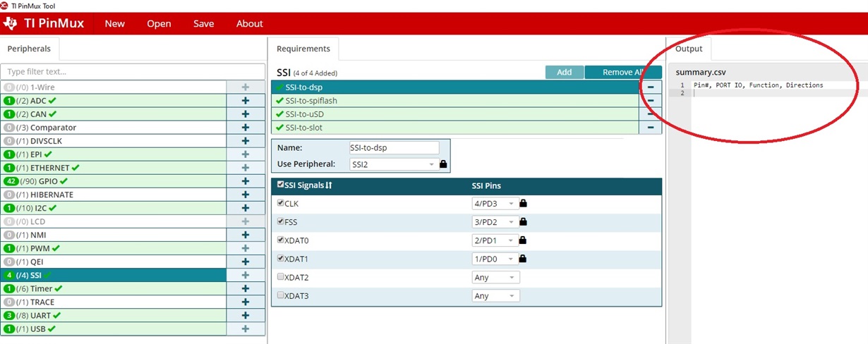Add a UART with plus icon

(246, 315)
